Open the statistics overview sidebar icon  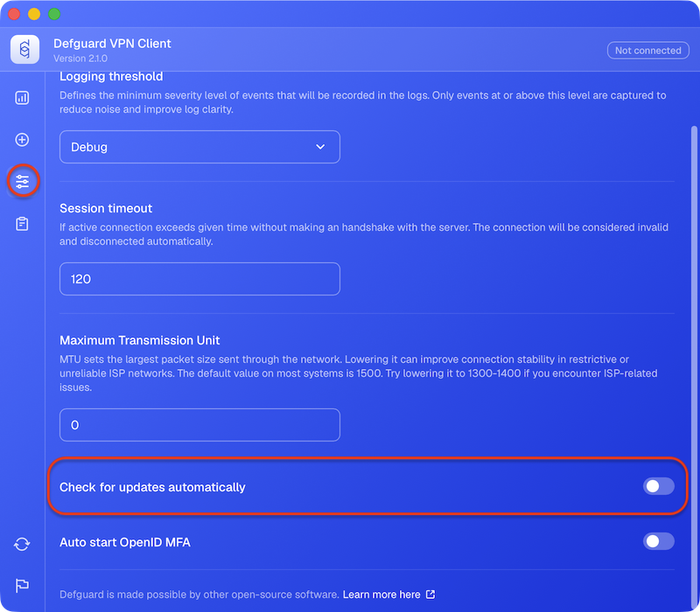point(22,98)
